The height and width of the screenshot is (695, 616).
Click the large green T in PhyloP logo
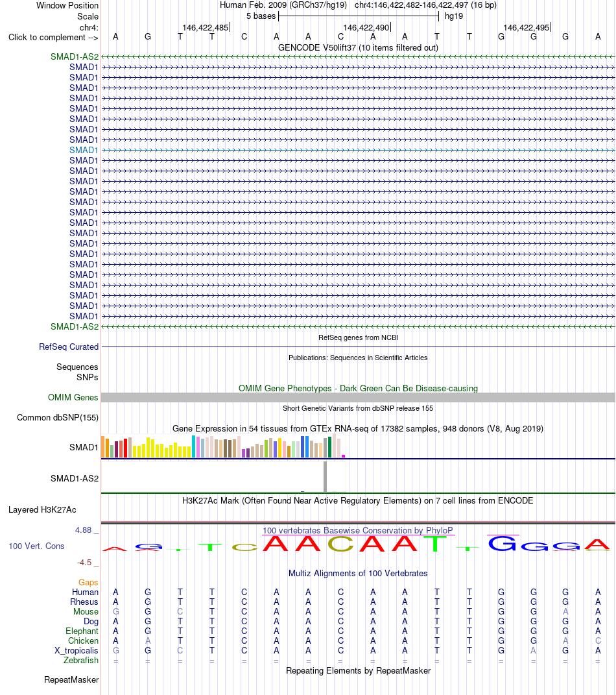436,543
